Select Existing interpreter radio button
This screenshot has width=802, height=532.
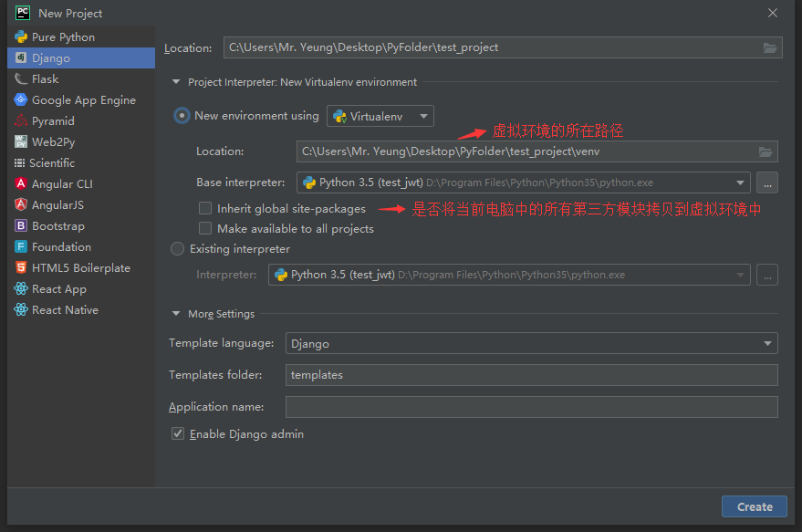(177, 249)
